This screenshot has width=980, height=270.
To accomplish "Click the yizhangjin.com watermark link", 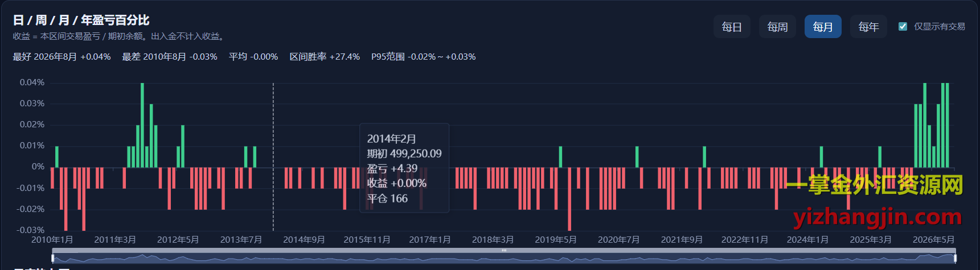I will (877, 217).
